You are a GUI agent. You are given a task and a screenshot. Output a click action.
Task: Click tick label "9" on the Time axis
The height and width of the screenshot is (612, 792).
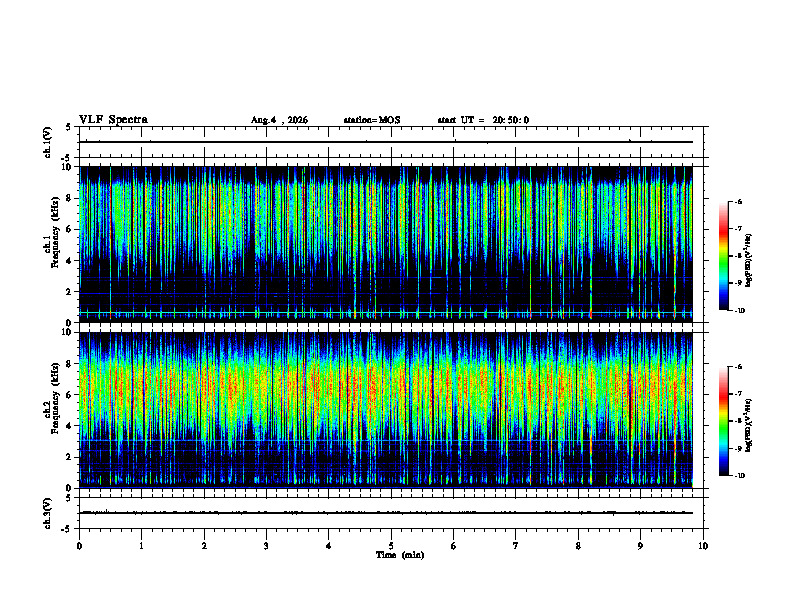pos(640,546)
